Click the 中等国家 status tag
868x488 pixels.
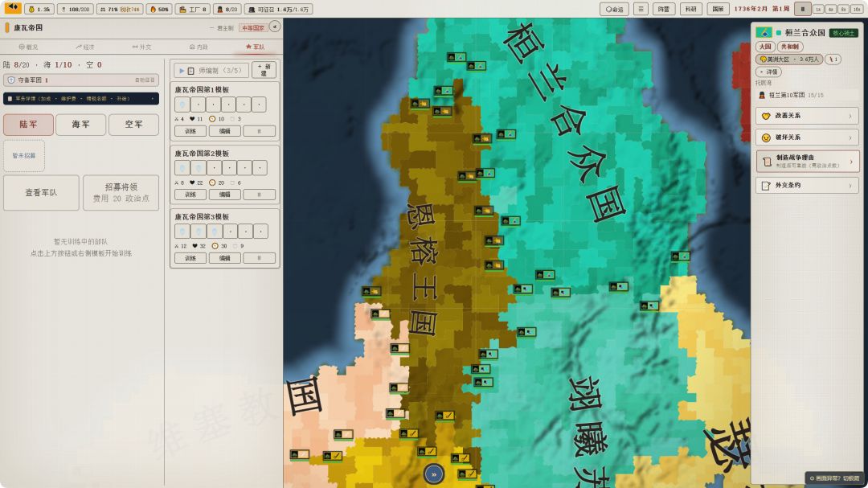[x=253, y=27]
